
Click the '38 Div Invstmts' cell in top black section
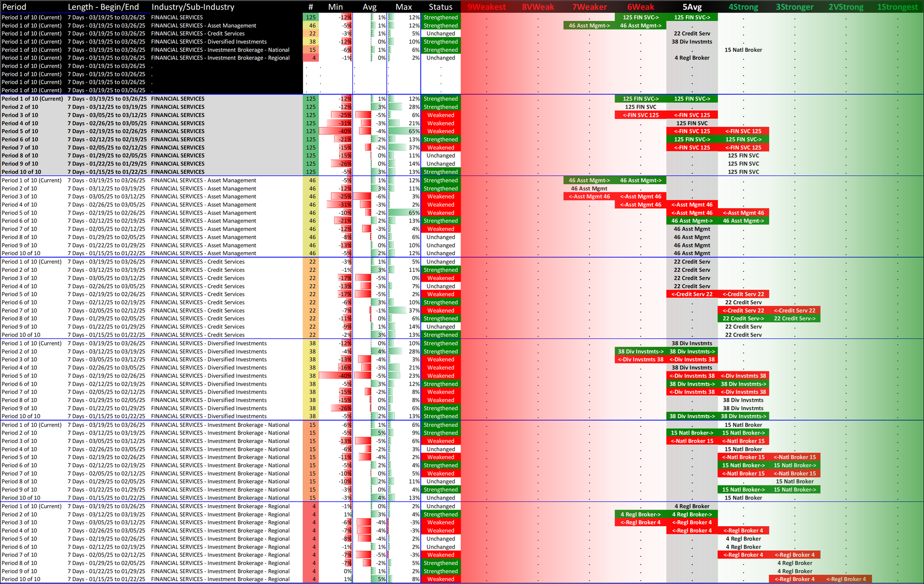692,42
